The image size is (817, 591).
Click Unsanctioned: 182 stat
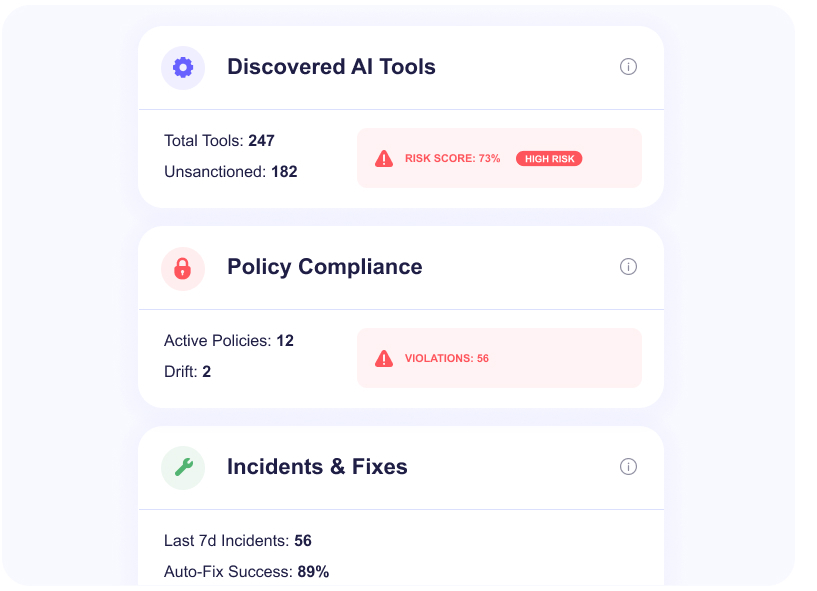tap(230, 172)
